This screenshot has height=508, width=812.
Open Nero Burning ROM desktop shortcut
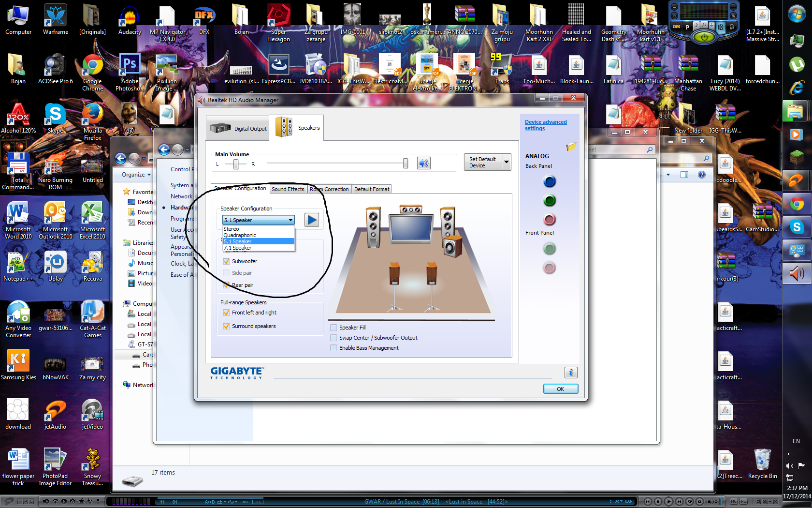point(55,171)
